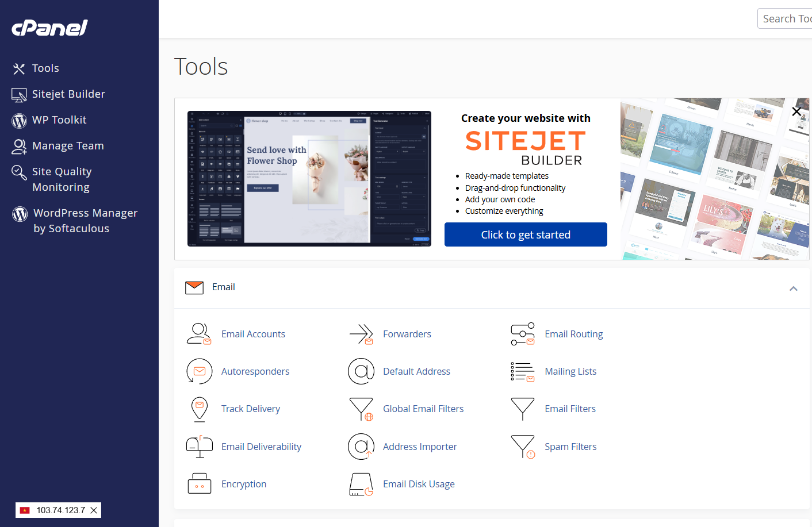812x527 pixels.
Task: Click the Site Quality Monitoring magnifier icon
Action: point(19,172)
